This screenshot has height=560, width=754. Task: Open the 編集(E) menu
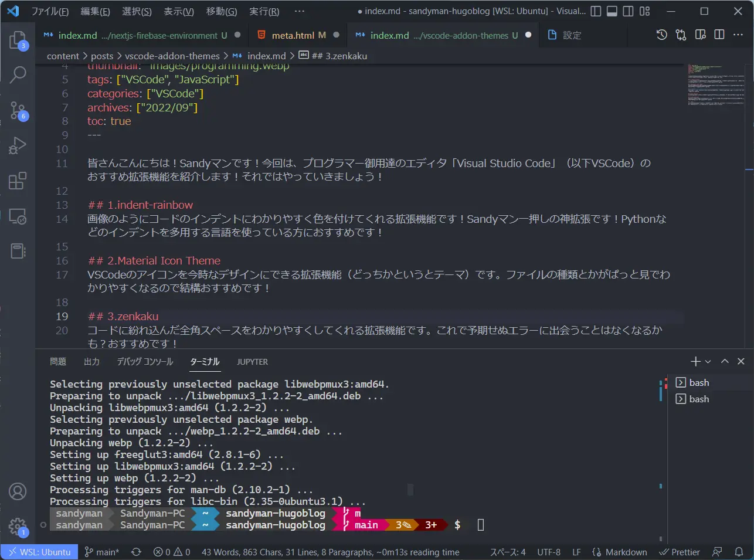click(x=96, y=11)
